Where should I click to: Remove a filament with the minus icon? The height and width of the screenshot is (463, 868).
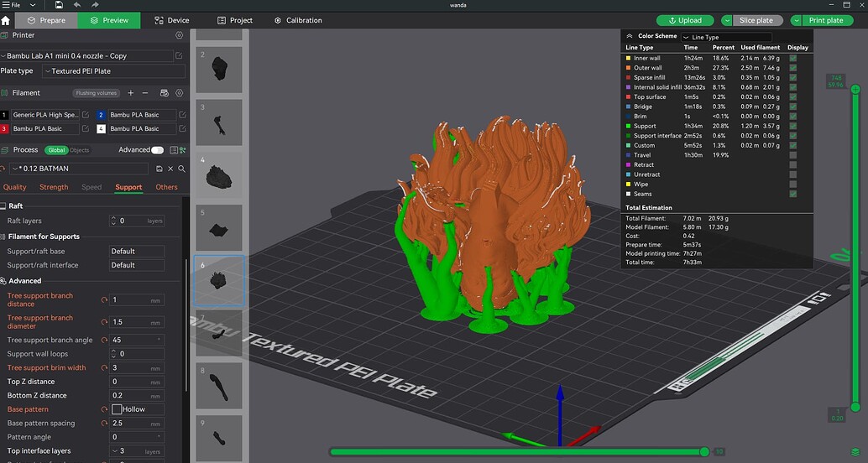tap(145, 93)
